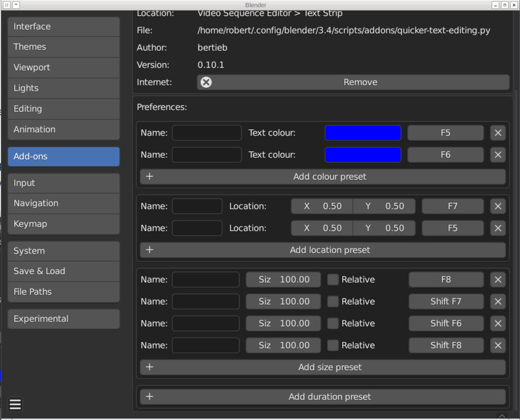The image size is (520, 420).
Task: Click Name field in Shift F8 row
Action: [206, 345]
